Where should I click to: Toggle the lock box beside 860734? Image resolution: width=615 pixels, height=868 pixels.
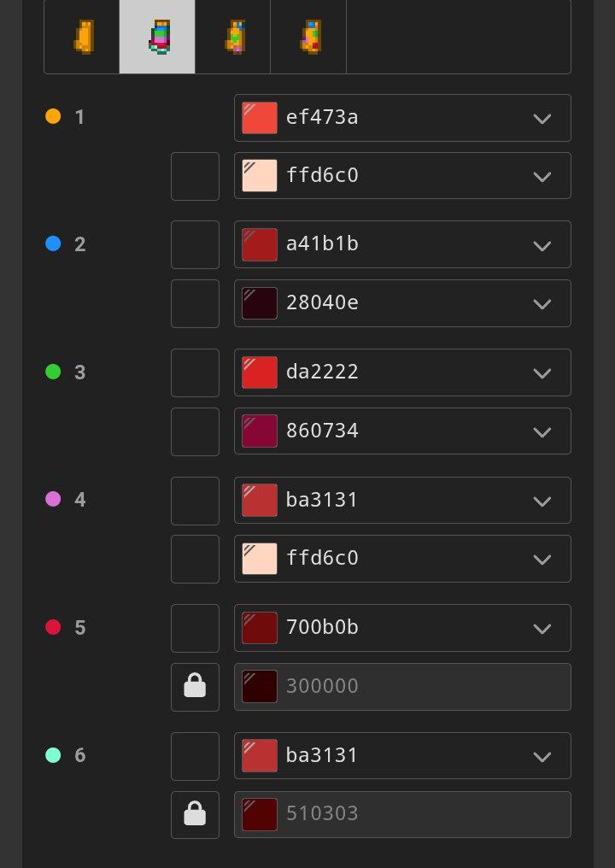[195, 431]
